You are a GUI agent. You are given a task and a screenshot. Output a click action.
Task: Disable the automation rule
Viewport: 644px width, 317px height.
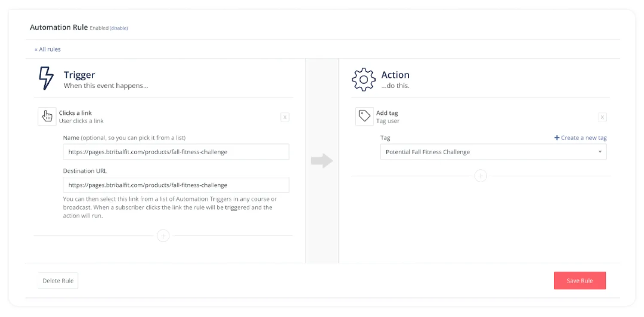(119, 28)
